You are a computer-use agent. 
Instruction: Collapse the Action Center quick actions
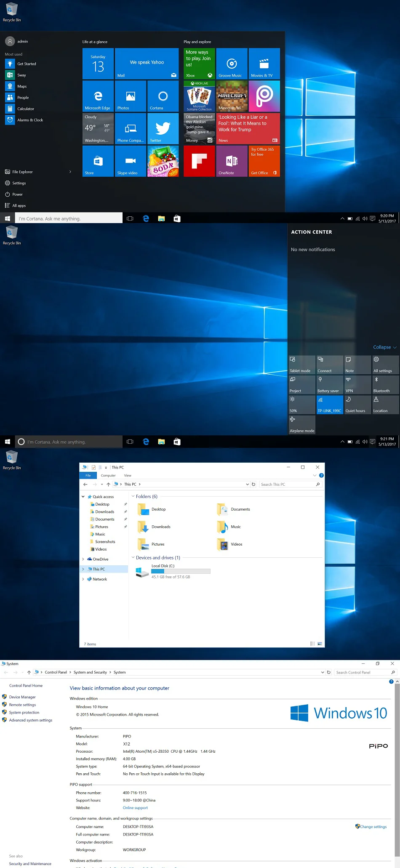[385, 347]
